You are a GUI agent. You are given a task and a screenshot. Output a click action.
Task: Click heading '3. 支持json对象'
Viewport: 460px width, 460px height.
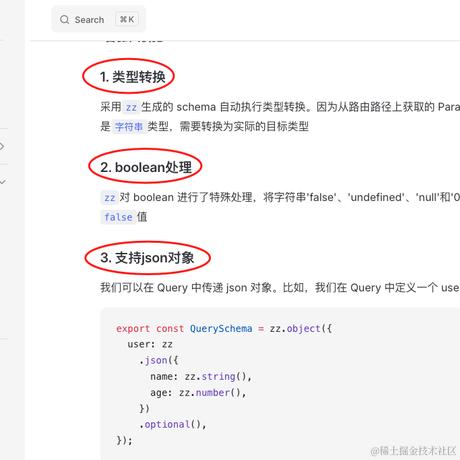[147, 258]
